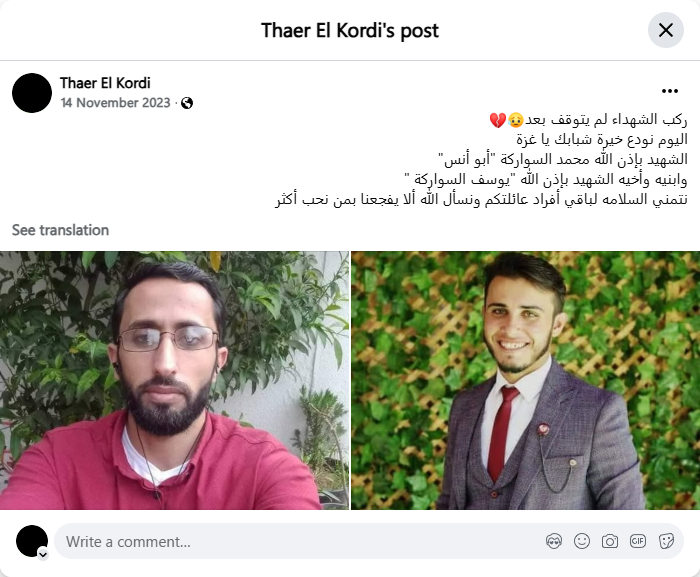
Task: Open Thaer El Kordi's profile name link
Action: point(105,83)
